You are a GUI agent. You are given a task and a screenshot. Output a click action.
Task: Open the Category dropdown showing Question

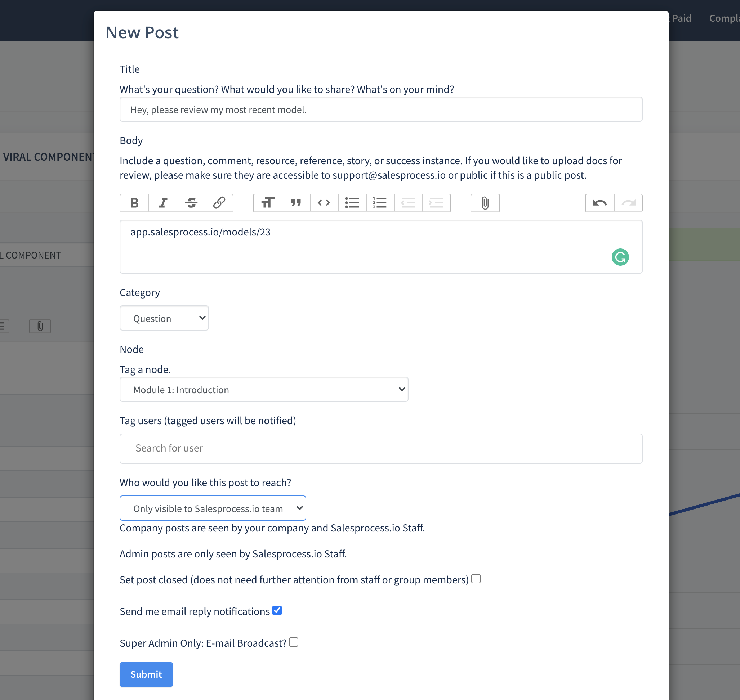[164, 318]
